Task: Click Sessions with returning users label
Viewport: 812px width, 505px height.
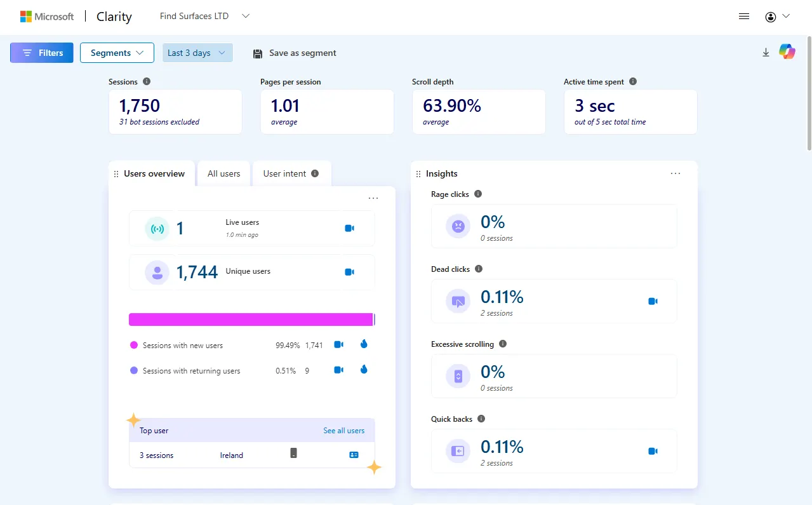Action: pos(191,371)
